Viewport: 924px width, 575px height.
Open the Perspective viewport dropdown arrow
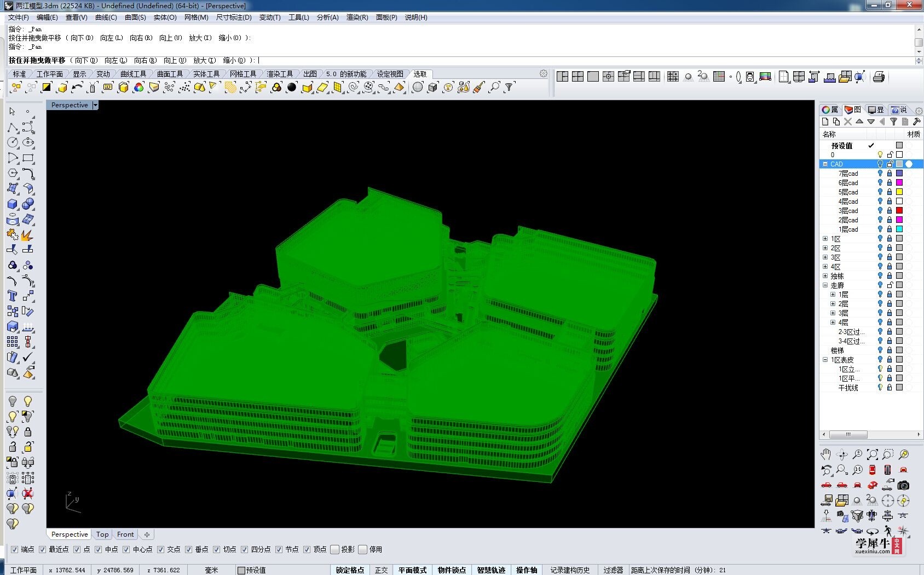coord(95,105)
